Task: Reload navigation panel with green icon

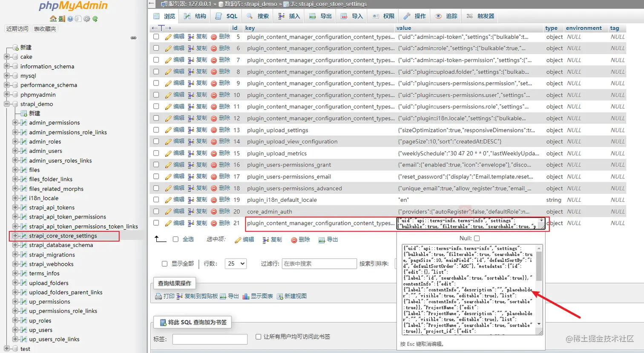Action: [x=95, y=19]
